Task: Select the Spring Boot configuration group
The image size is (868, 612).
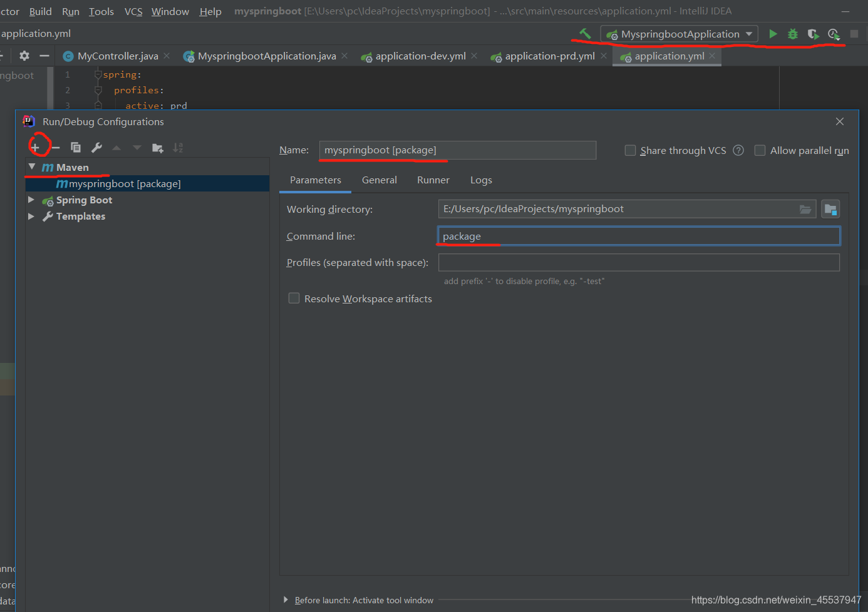Action: [x=84, y=200]
